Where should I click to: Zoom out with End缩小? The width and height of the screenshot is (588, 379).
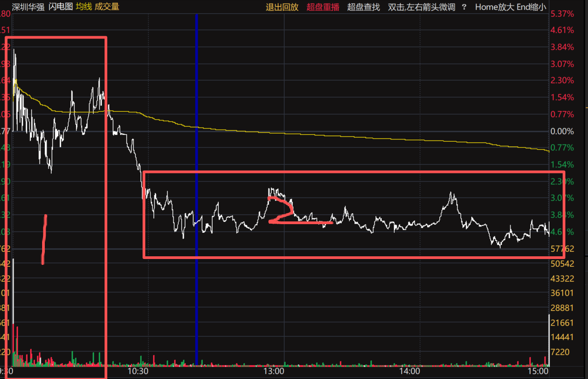click(x=530, y=7)
